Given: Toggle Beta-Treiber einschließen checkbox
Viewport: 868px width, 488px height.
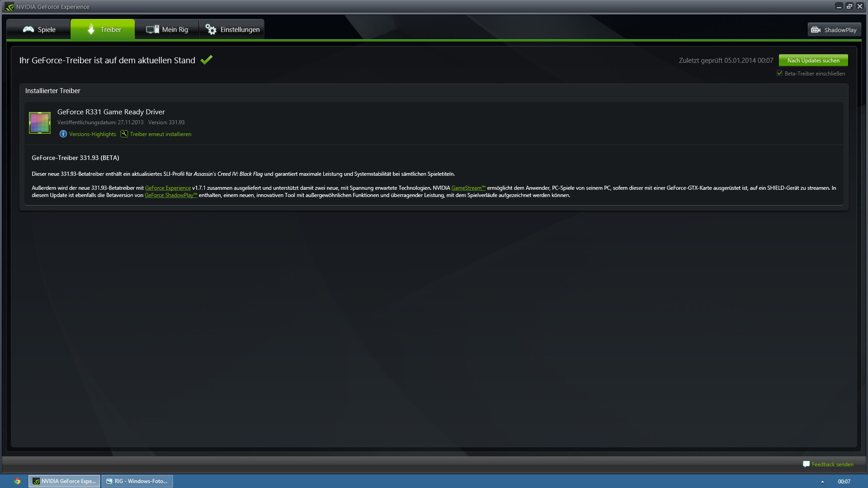Looking at the screenshot, I should pyautogui.click(x=779, y=73).
